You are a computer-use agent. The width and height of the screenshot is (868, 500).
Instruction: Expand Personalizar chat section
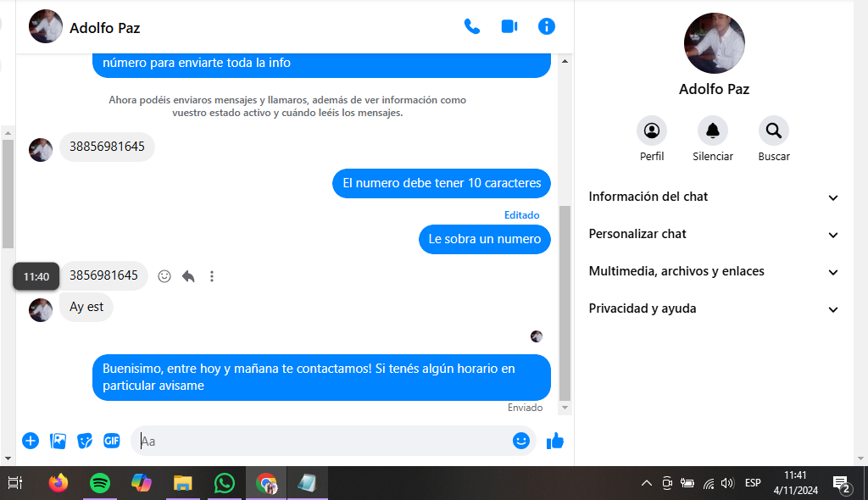713,234
